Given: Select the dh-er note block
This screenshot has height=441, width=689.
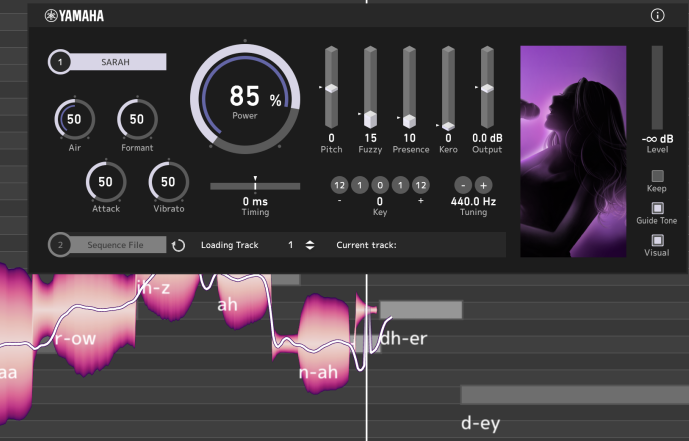Looking at the screenshot, I should (x=420, y=310).
